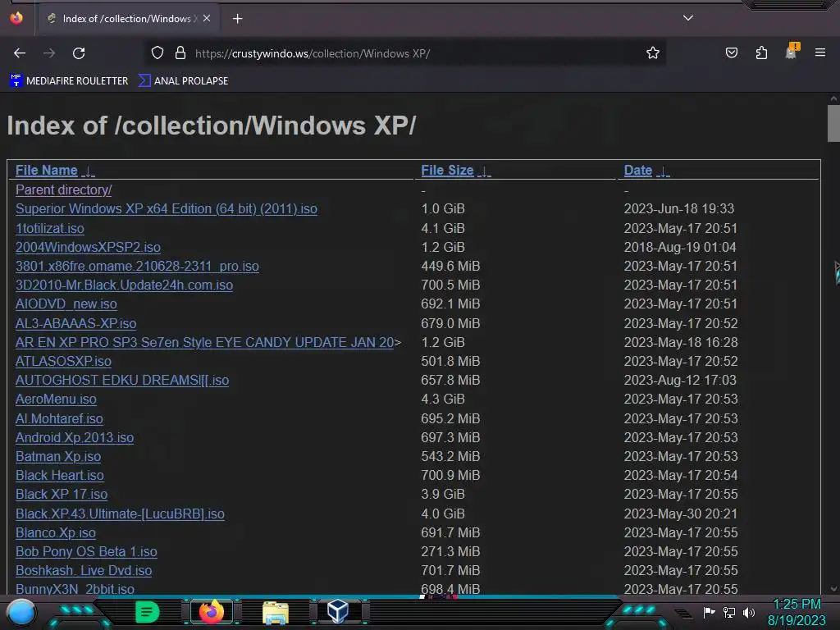
Task: Open the AL3-ABAAAS-XP.iso link
Action: tap(75, 323)
